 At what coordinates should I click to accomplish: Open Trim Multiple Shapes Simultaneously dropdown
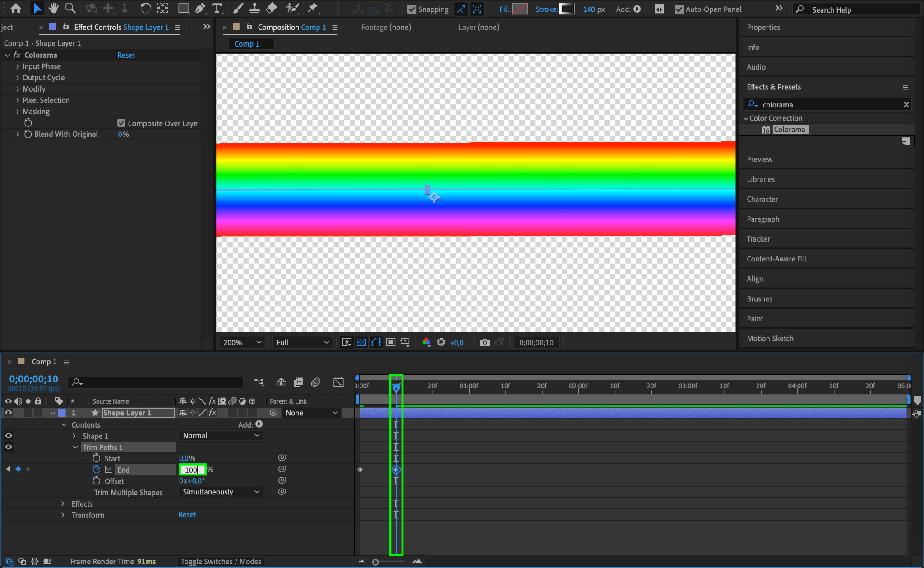pyautogui.click(x=220, y=492)
